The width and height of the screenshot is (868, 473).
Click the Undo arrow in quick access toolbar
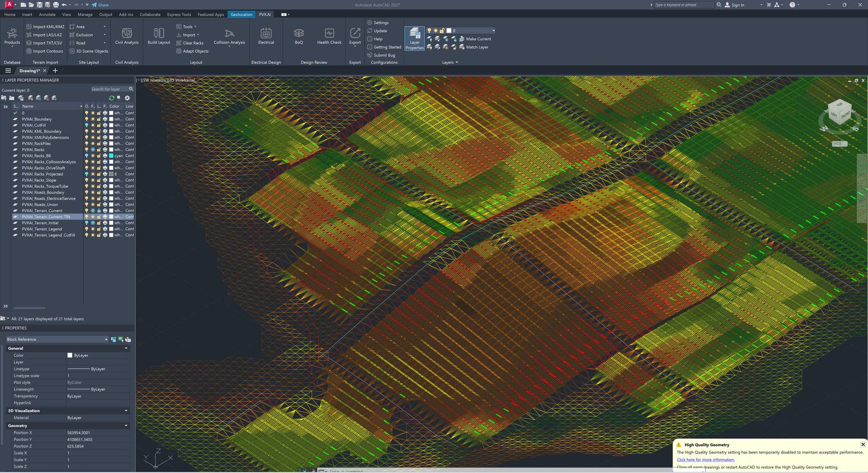64,5
